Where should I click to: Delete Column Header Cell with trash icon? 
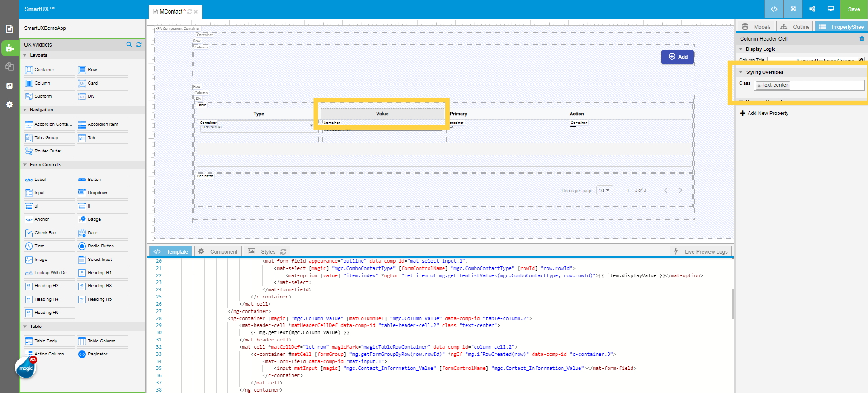click(x=862, y=39)
